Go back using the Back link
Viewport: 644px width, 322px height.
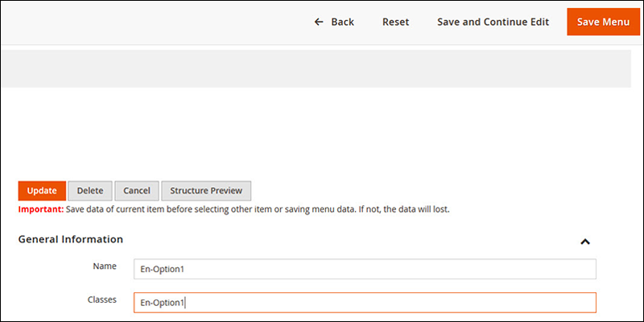[x=334, y=22]
